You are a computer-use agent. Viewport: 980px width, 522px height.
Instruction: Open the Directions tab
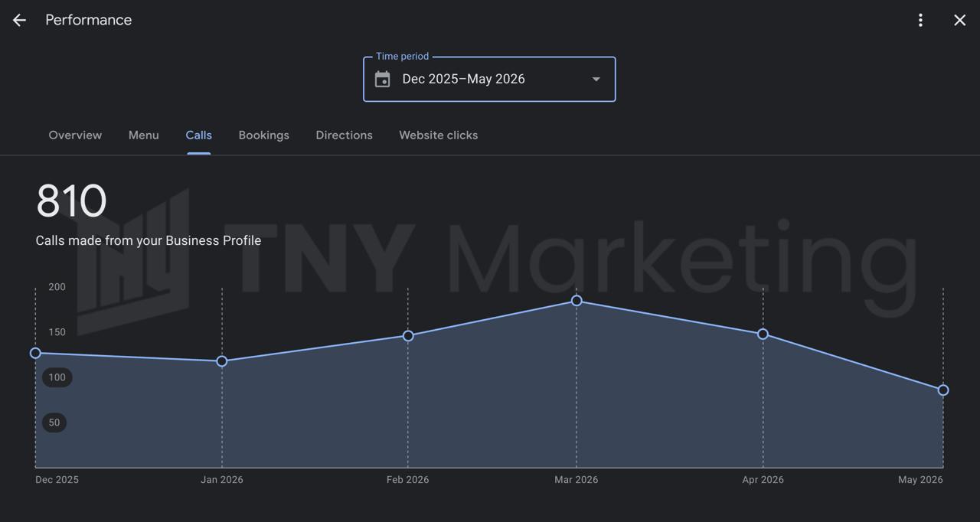[x=344, y=135]
